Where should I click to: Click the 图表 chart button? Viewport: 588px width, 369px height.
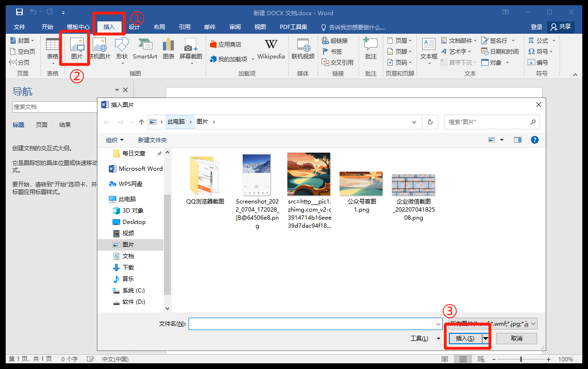(x=168, y=49)
